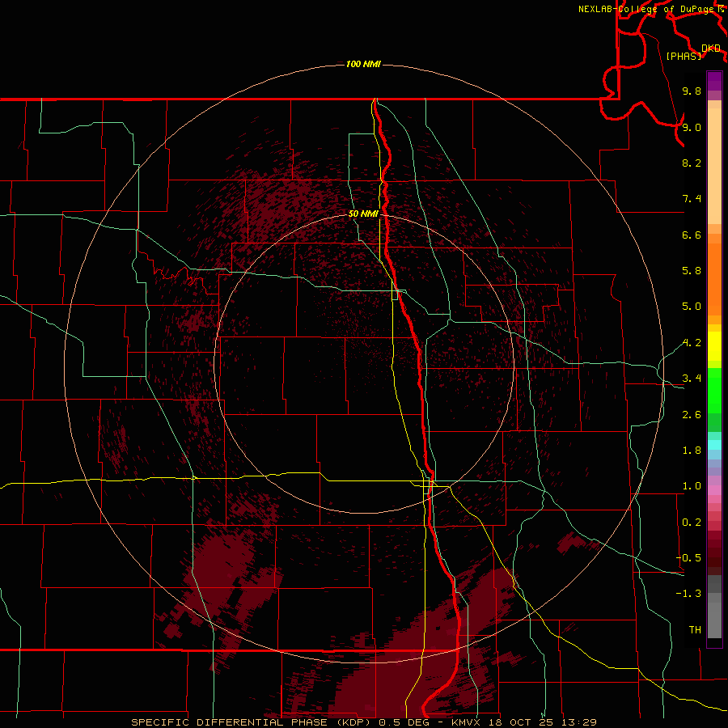Click the 8.2 scale value
The width and height of the screenshot is (728, 728).
692,163
